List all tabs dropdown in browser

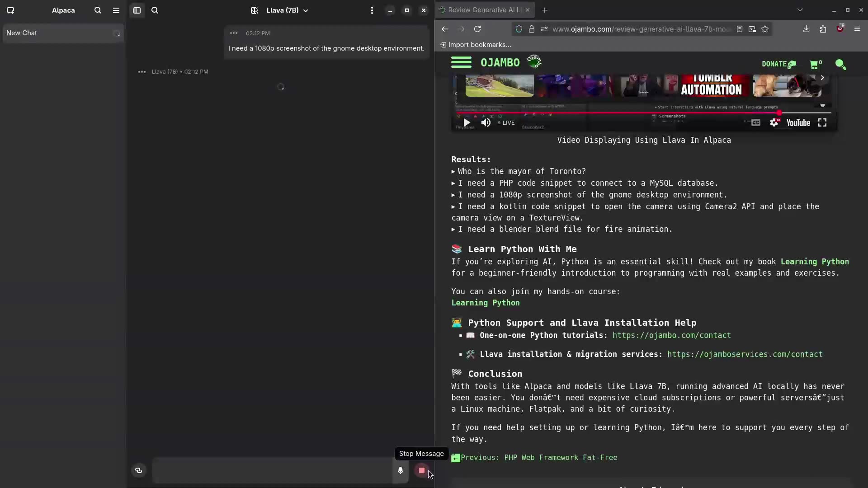pos(800,10)
